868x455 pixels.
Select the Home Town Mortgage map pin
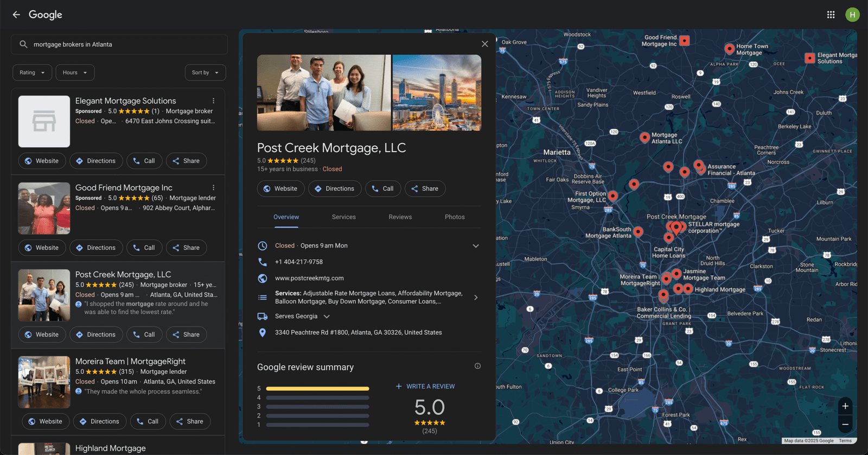point(730,48)
